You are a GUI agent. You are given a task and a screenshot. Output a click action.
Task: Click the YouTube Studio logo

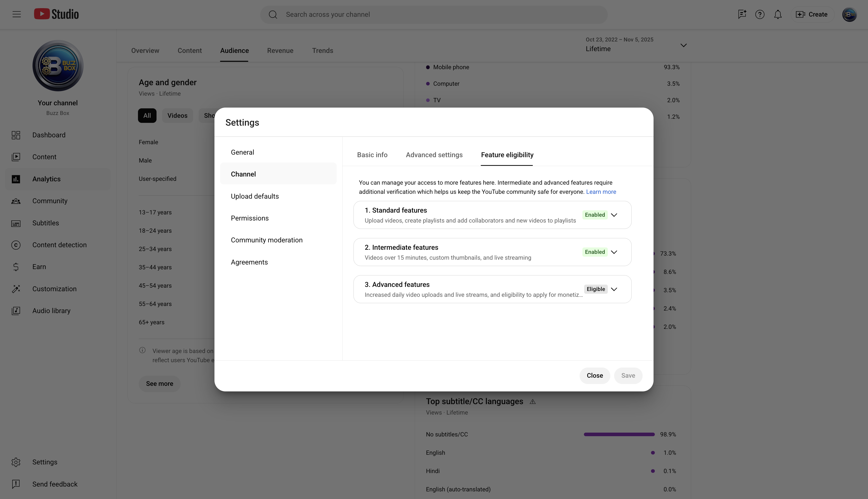click(x=56, y=14)
